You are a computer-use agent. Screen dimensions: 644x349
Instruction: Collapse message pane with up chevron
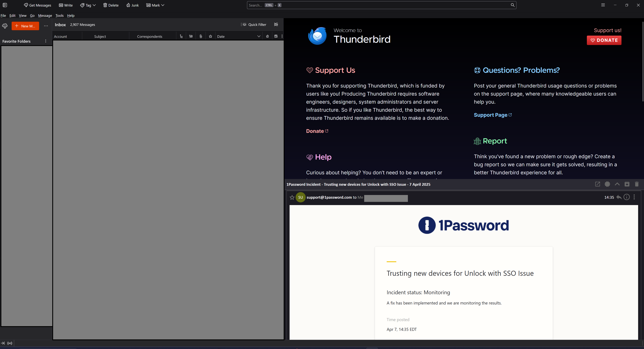(617, 184)
